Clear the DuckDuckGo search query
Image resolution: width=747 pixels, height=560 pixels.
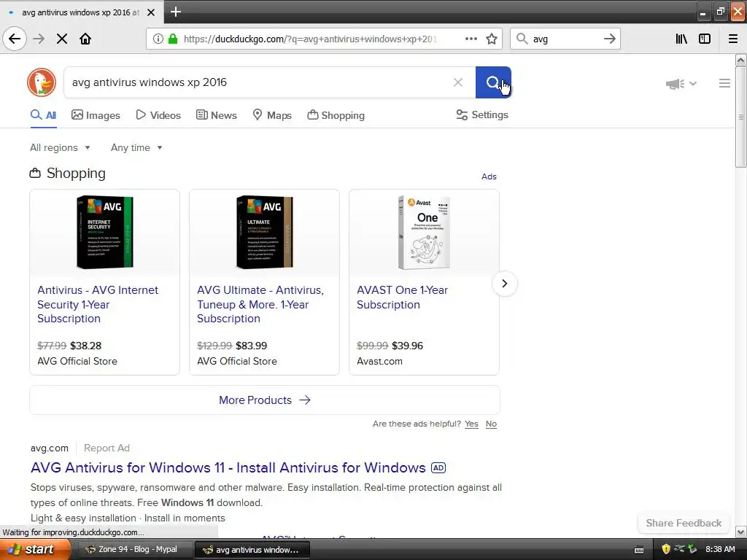(458, 82)
